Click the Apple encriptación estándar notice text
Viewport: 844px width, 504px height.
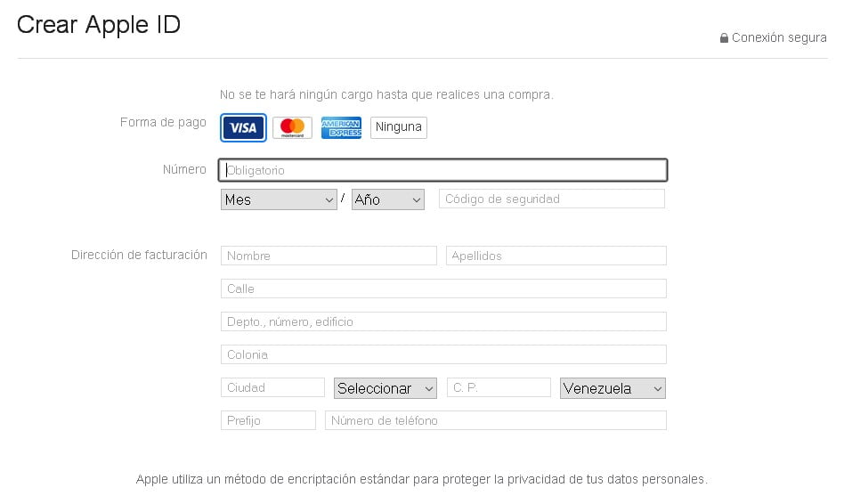[421, 479]
